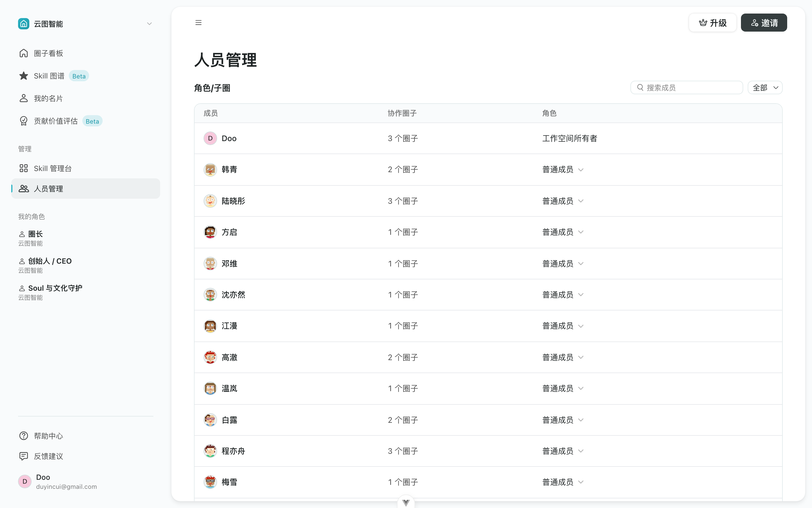Click the 反馈建议 chat bubble icon

click(23, 456)
